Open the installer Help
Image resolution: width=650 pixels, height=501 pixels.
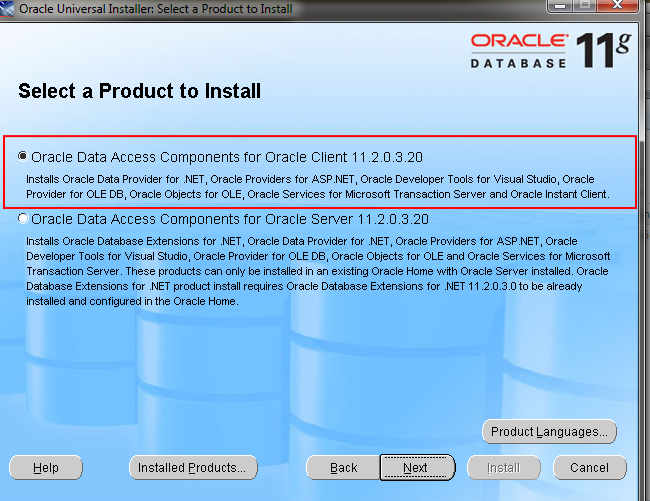(46, 467)
